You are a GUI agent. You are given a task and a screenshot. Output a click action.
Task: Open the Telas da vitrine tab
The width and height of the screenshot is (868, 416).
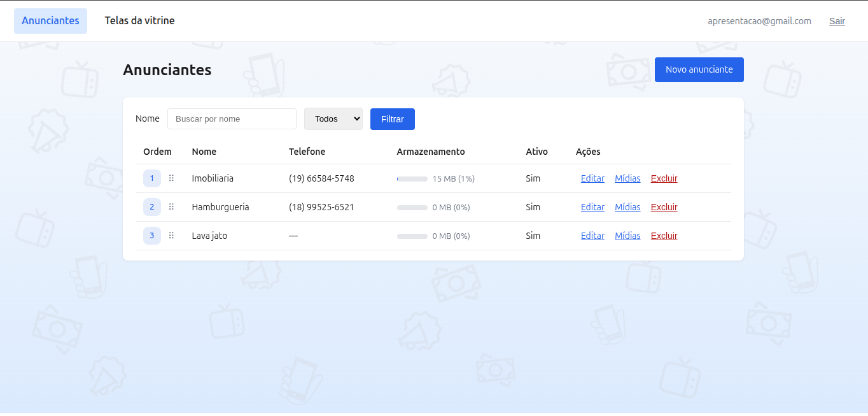point(139,21)
